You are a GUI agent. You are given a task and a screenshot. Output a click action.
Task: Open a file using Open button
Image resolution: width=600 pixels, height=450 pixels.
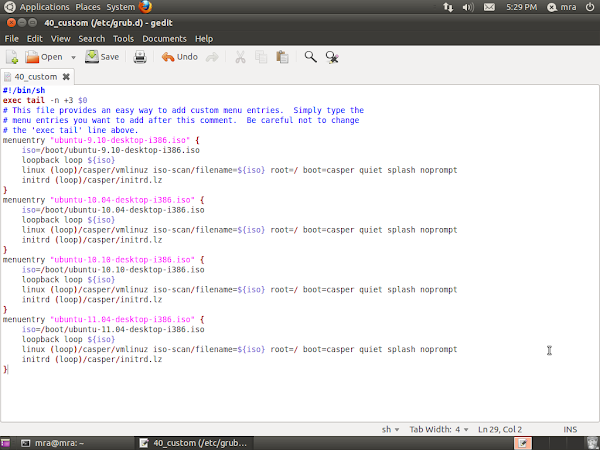click(44, 57)
